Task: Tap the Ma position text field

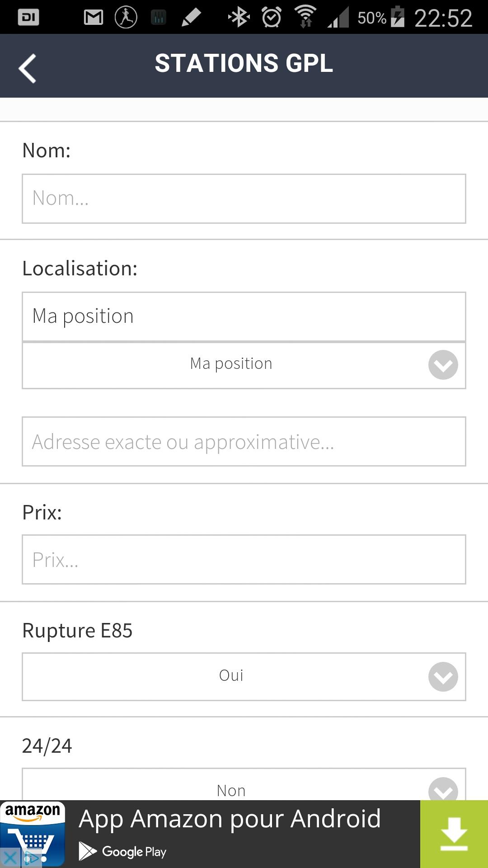Action: tap(244, 316)
